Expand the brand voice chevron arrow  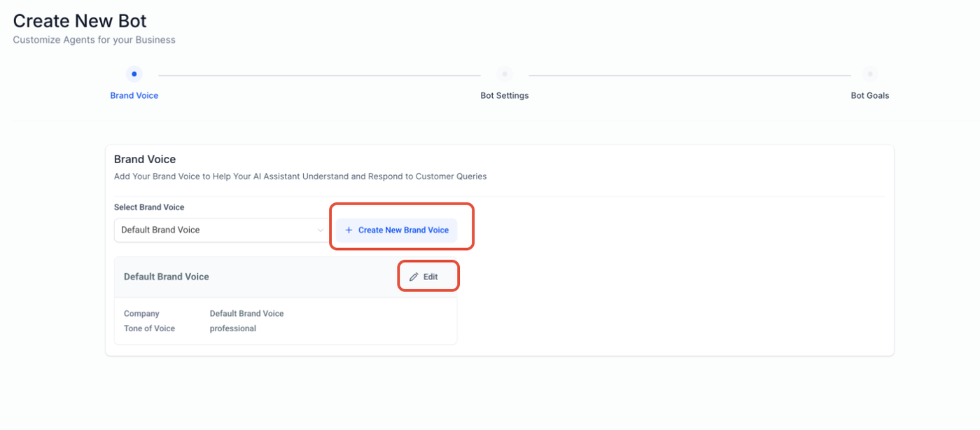(321, 230)
